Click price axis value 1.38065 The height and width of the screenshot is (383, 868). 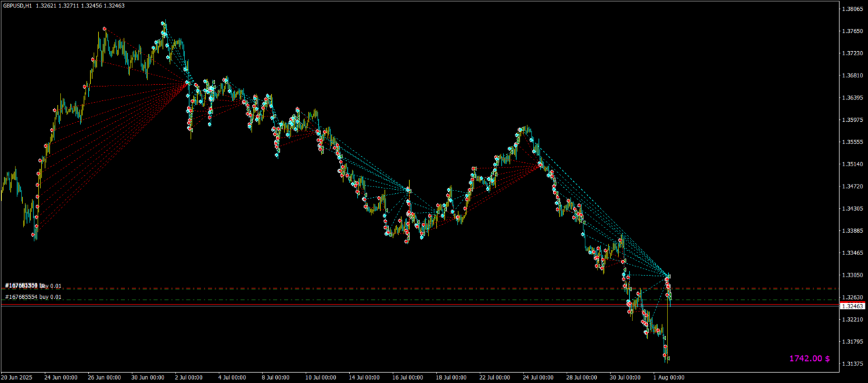[x=853, y=9]
